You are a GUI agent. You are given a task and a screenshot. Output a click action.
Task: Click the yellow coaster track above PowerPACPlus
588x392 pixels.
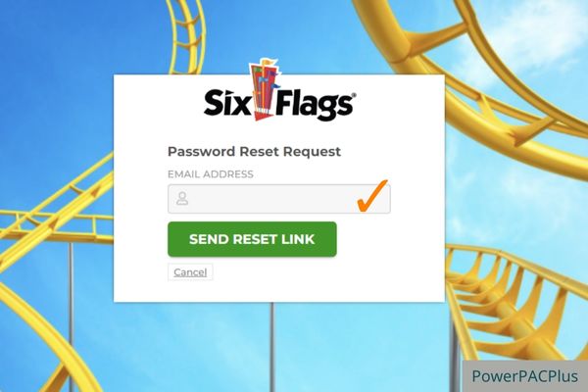click(x=517, y=300)
